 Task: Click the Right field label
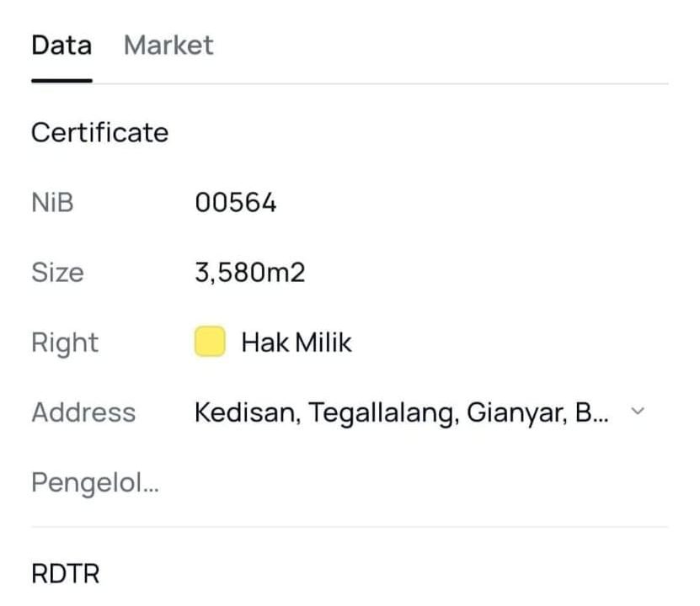(65, 343)
